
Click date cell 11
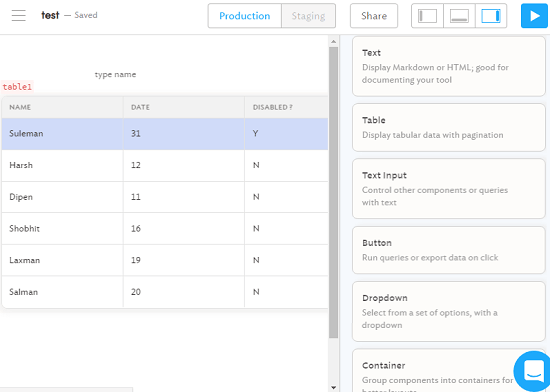[x=184, y=197]
